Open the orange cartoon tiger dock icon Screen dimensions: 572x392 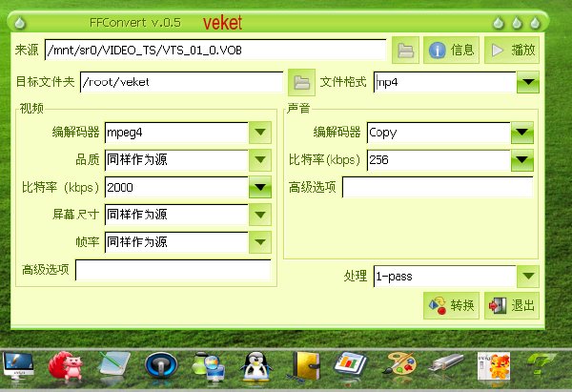click(494, 366)
